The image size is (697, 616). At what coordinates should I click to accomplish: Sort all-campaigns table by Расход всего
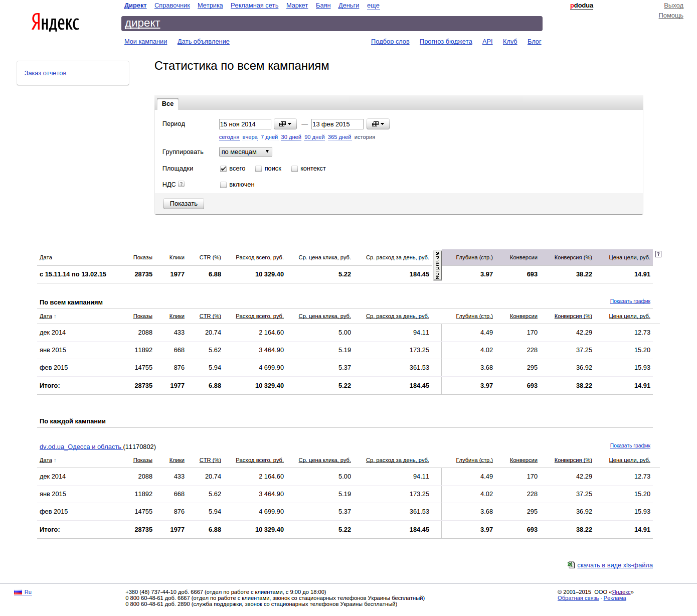260,317
